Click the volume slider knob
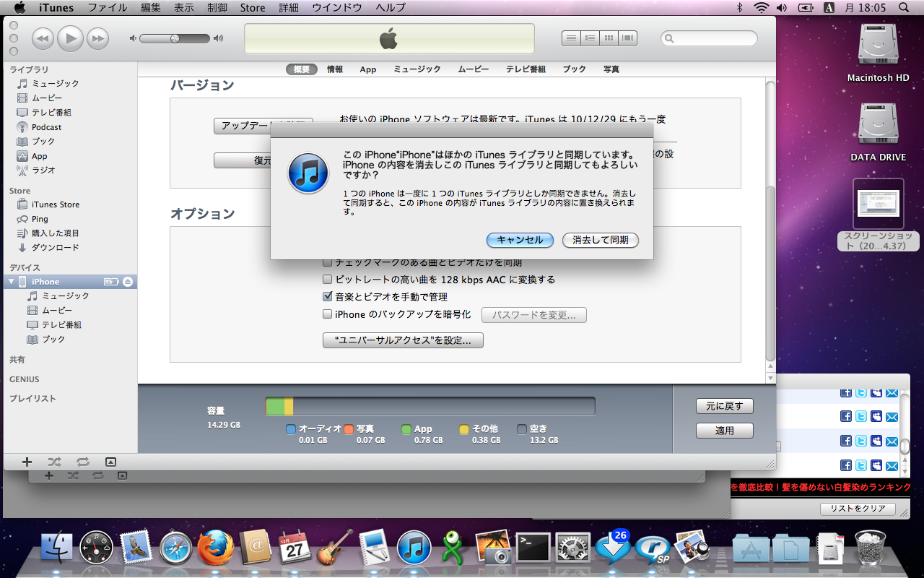The width and height of the screenshot is (924, 578). [175, 38]
